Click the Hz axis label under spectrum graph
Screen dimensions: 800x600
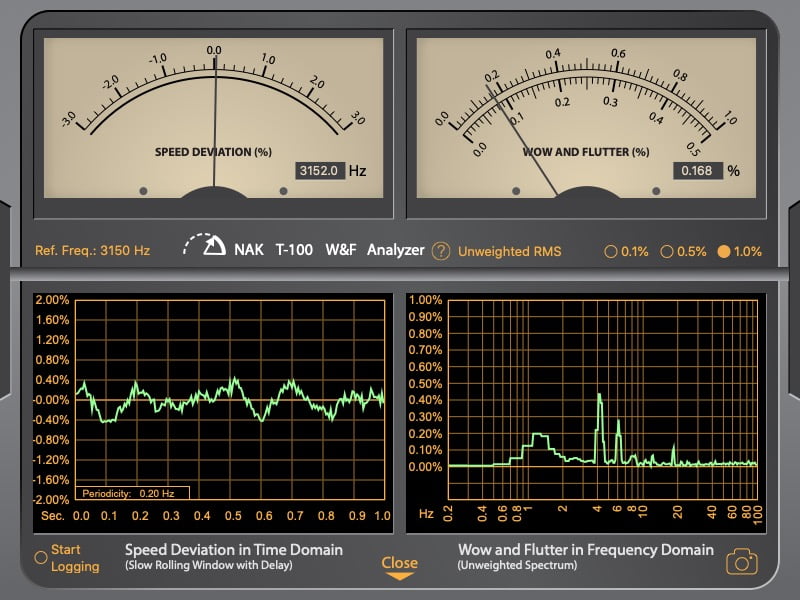(x=426, y=513)
